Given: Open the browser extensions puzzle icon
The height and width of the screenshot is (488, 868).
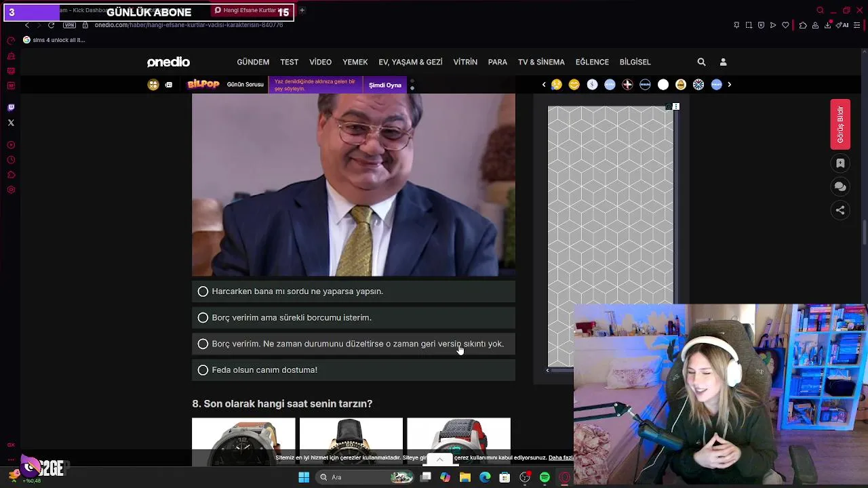Looking at the screenshot, I should 803,25.
